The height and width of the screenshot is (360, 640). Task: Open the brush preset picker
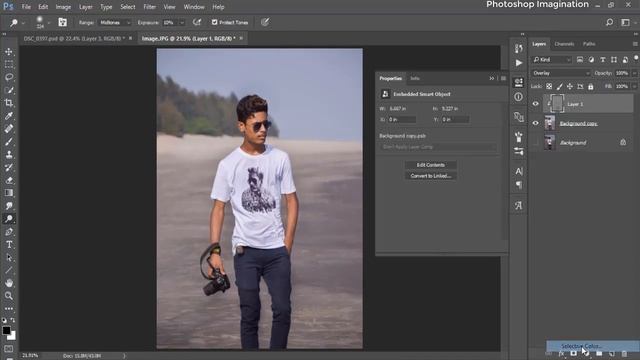tap(42, 22)
